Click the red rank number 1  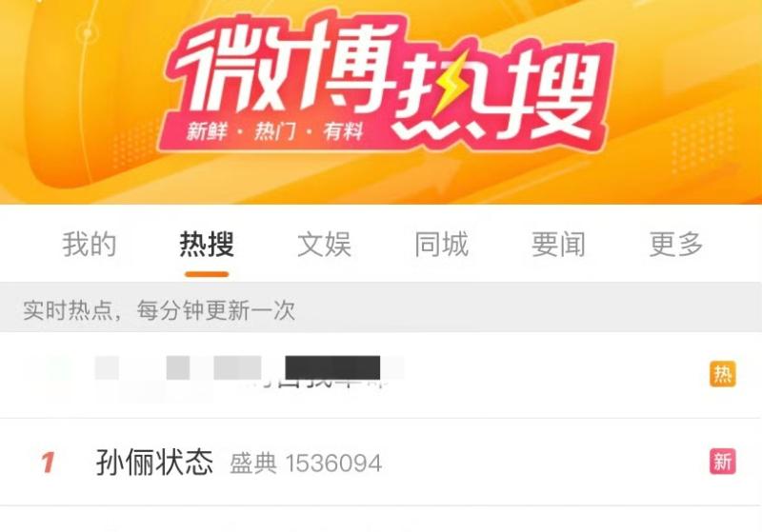coord(48,463)
